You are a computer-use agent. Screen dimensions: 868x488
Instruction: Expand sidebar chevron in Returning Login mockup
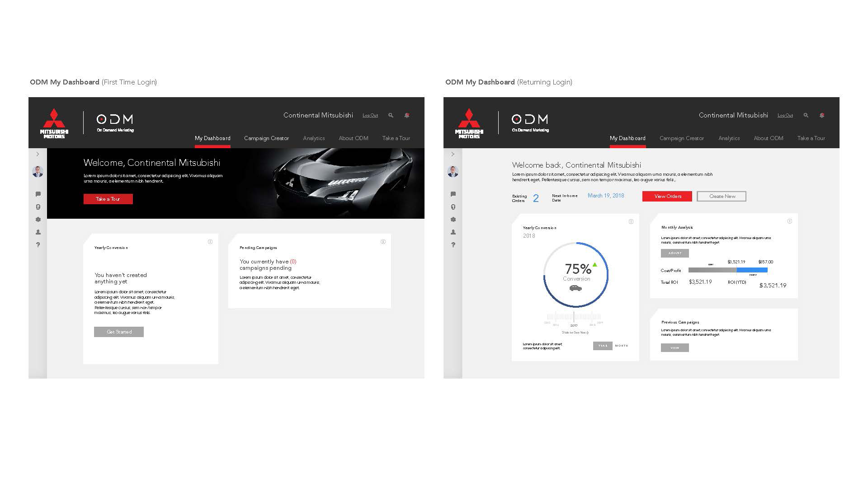(453, 154)
